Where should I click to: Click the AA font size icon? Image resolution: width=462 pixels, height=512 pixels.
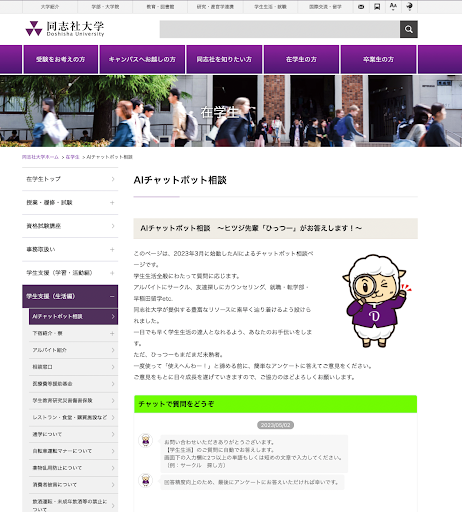[x=393, y=6]
